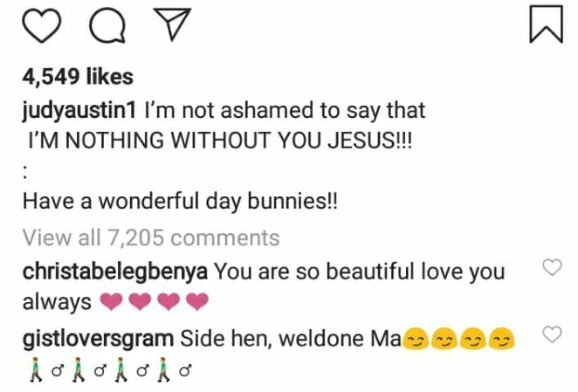Click the comment text 'You are so beautiful love you'

(x=360, y=272)
